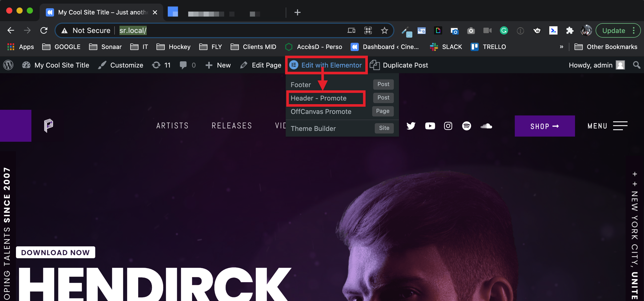Open the IT bookmarks folder
Image resolution: width=644 pixels, height=301 pixels.
pyautogui.click(x=139, y=47)
